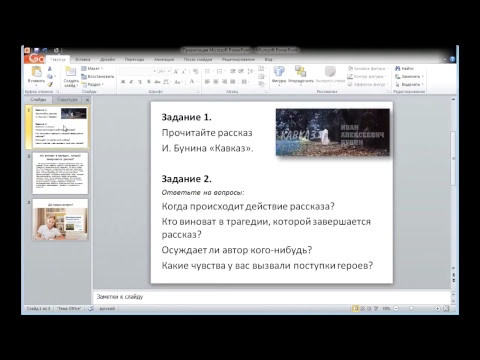
Task: Click the Save icon in quick access toolbar
Action: (x=37, y=50)
